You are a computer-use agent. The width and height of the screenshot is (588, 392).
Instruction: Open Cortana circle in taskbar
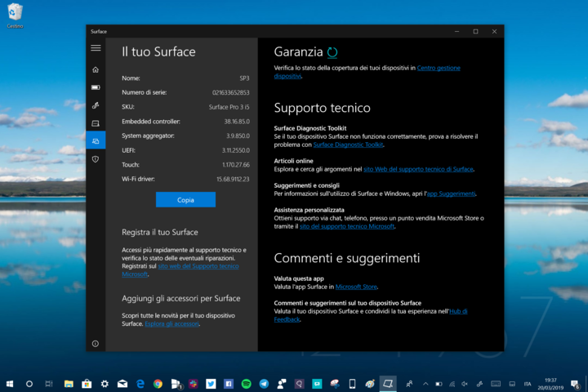tap(29, 384)
